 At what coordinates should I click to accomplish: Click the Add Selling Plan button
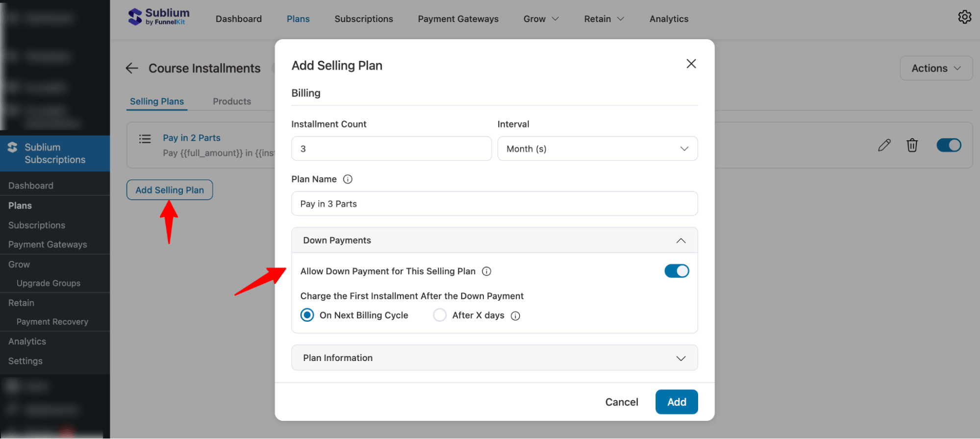(169, 190)
